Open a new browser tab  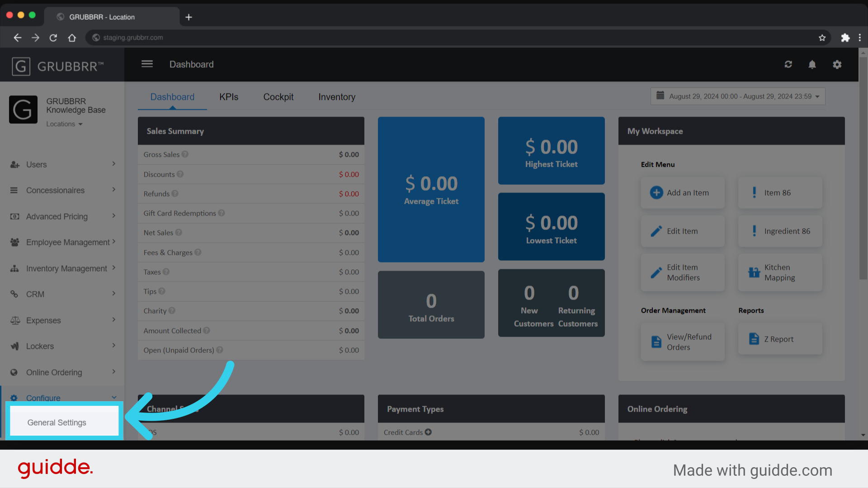pyautogui.click(x=189, y=17)
